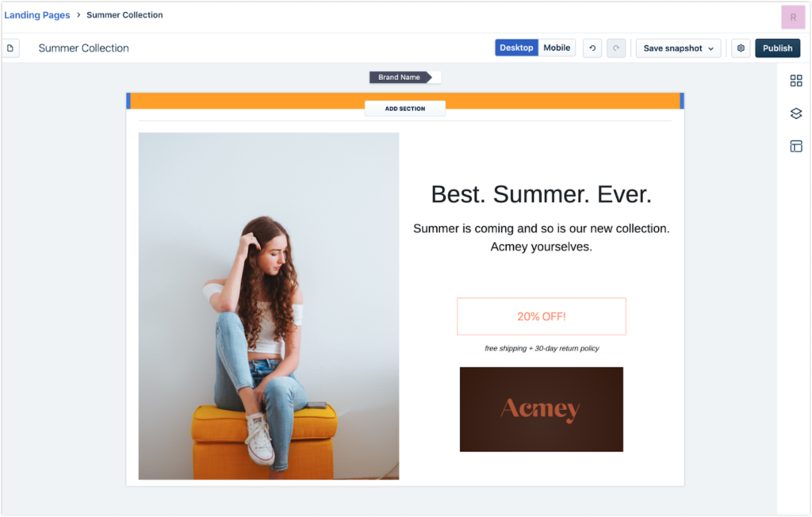Image resolution: width=812 pixels, height=517 pixels.
Task: Open page settings gear icon
Action: tap(741, 48)
